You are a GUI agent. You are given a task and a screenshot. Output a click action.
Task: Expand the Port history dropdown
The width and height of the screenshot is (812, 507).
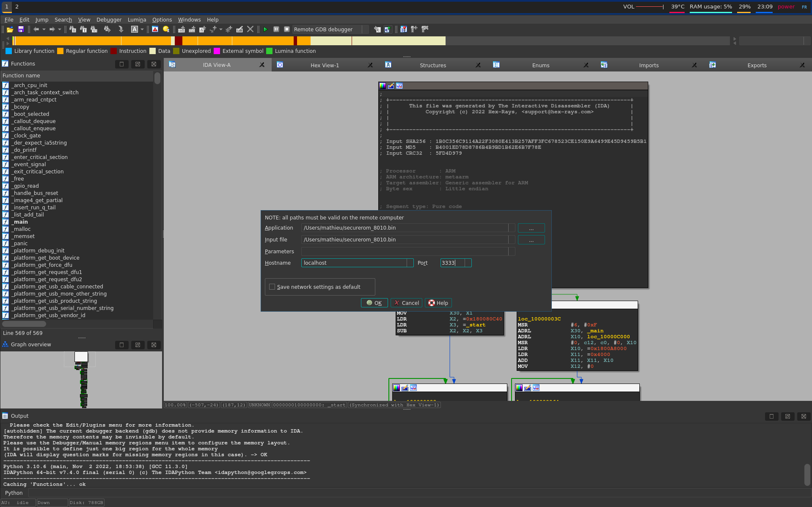(x=468, y=263)
